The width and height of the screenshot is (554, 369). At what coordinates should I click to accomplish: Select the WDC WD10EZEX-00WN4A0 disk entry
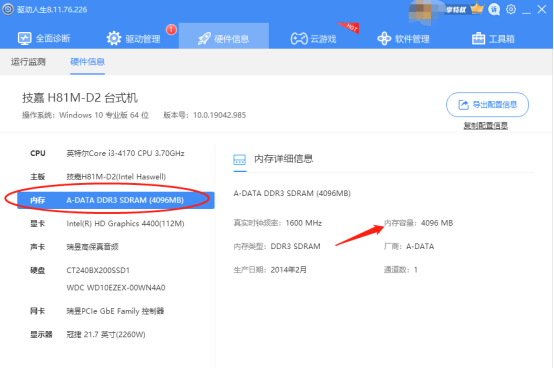116,287
